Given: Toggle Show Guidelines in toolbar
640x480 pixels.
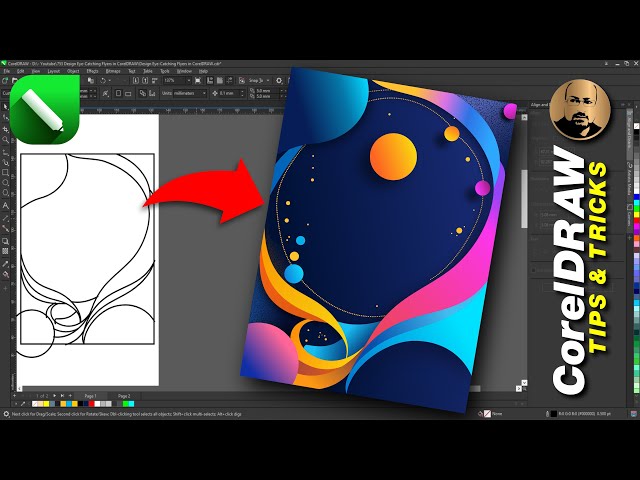Looking at the screenshot, I should click(230, 80).
